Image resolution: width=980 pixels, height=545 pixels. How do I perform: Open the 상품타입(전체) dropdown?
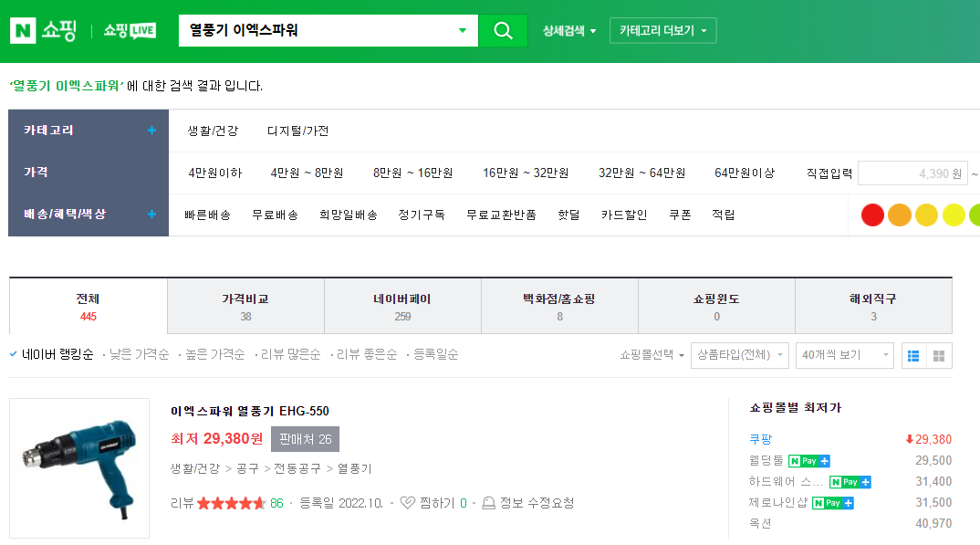(x=739, y=355)
